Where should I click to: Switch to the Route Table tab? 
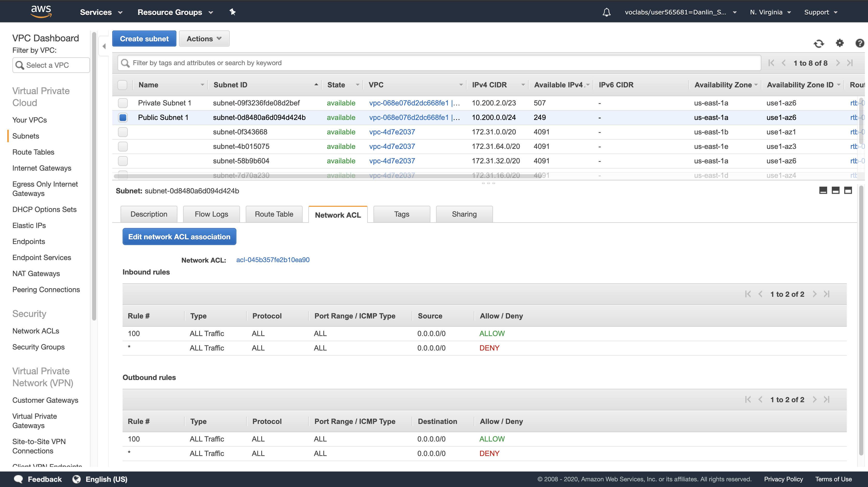point(274,214)
